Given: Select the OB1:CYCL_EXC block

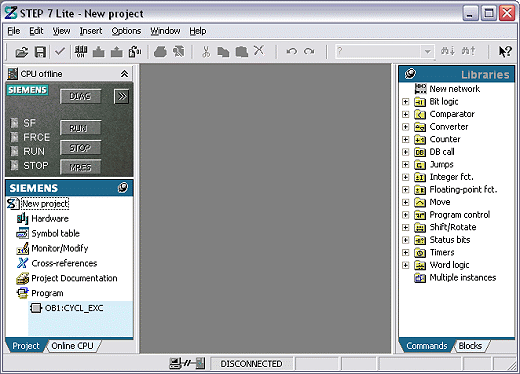Looking at the screenshot, I should [x=74, y=308].
